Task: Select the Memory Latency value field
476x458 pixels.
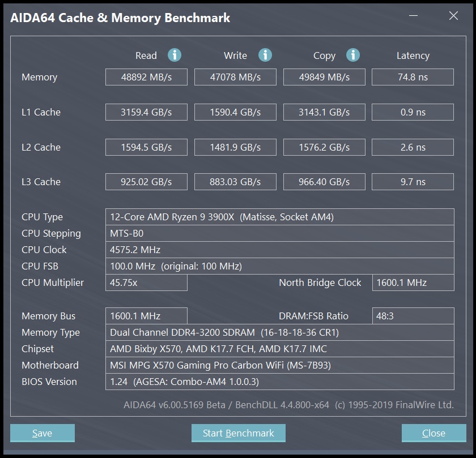Action: tap(413, 77)
